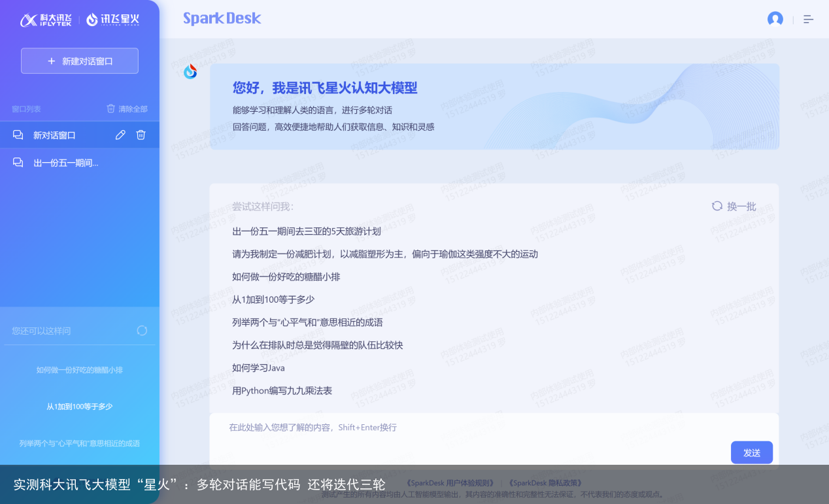Choose main prompt 如何做一份好吃的糖醋小排
This screenshot has height=504, width=829.
click(286, 277)
